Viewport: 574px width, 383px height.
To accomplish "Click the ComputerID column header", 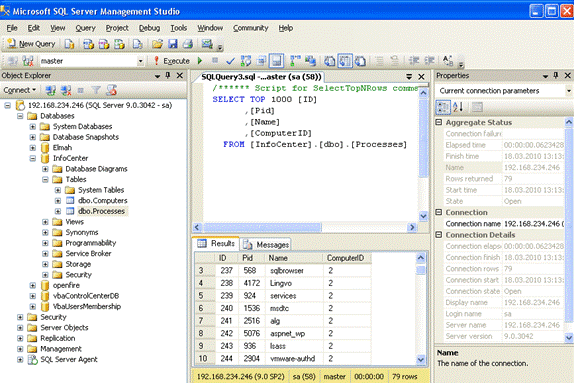I will 347,258.
